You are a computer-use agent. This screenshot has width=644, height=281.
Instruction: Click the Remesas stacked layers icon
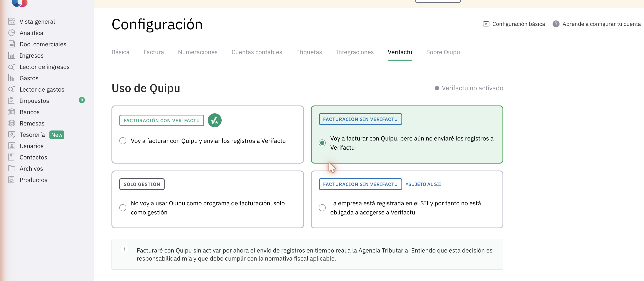tap(12, 123)
